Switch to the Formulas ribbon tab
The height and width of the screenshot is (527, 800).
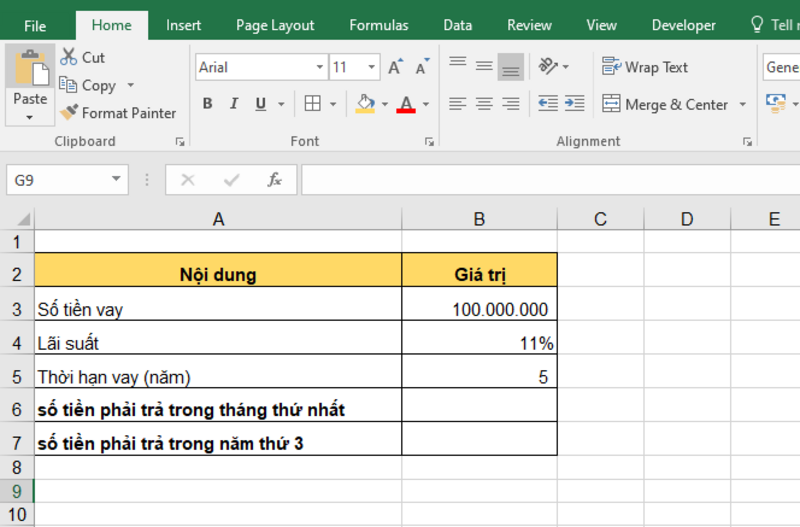coord(378,25)
